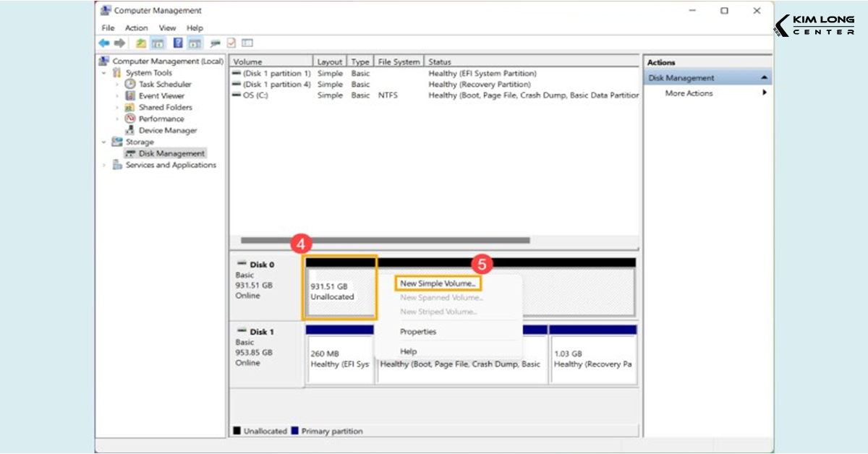Collapse the System Tools tree node
868x454 pixels.
click(104, 73)
